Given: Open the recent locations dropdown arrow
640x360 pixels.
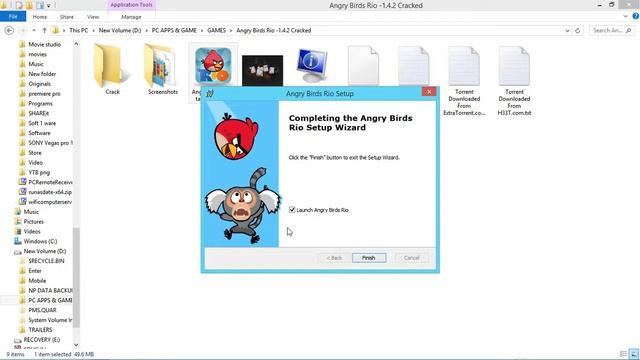Looking at the screenshot, I should point(34,31).
